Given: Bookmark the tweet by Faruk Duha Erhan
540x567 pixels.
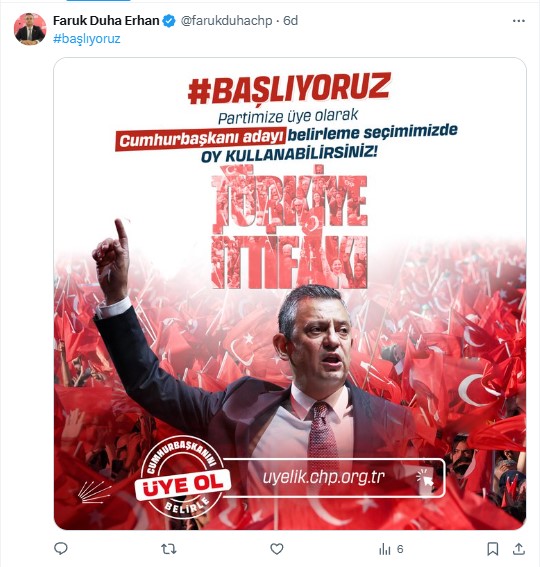Looking at the screenshot, I should coord(493,549).
